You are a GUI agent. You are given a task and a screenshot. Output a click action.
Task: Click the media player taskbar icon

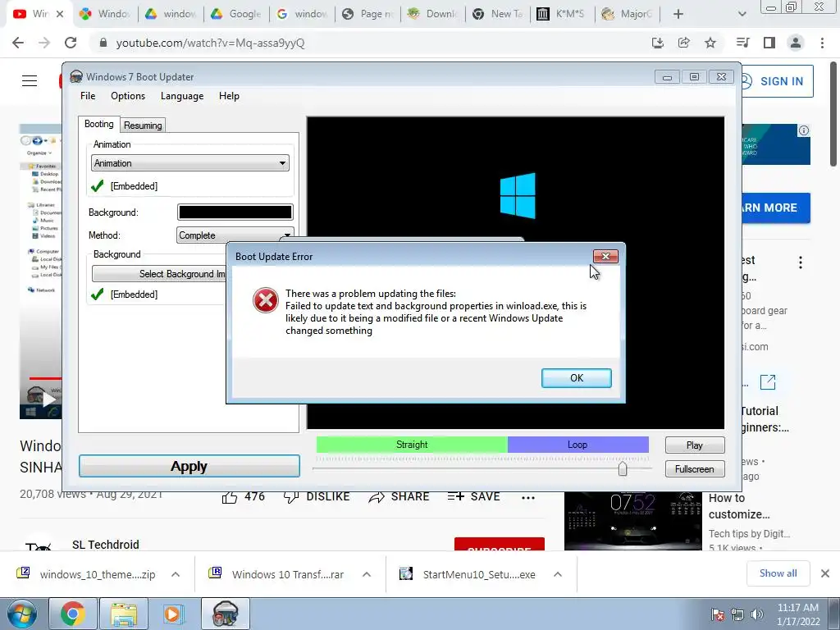174,614
